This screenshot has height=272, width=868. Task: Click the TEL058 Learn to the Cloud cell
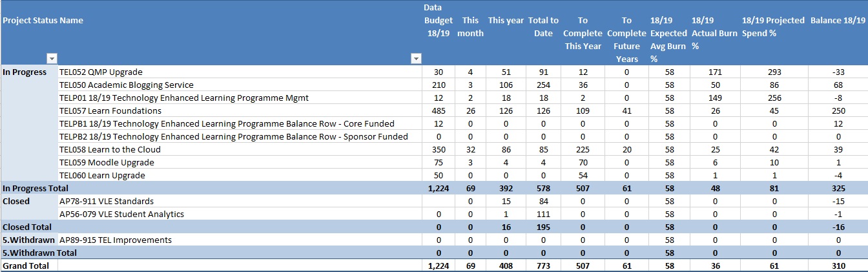(110, 149)
